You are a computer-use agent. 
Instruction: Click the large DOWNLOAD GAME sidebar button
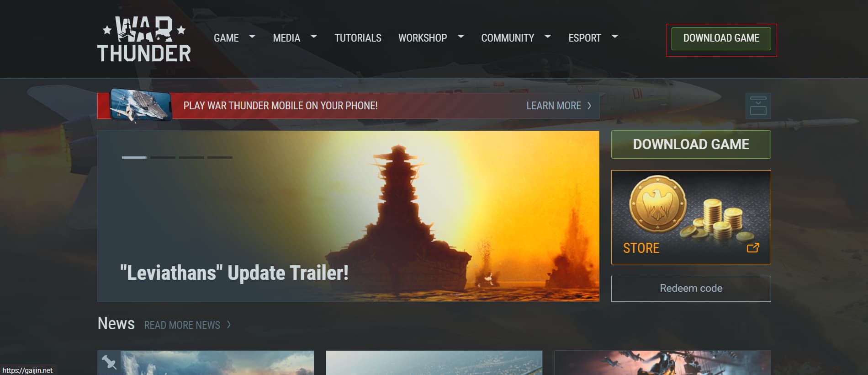click(691, 145)
